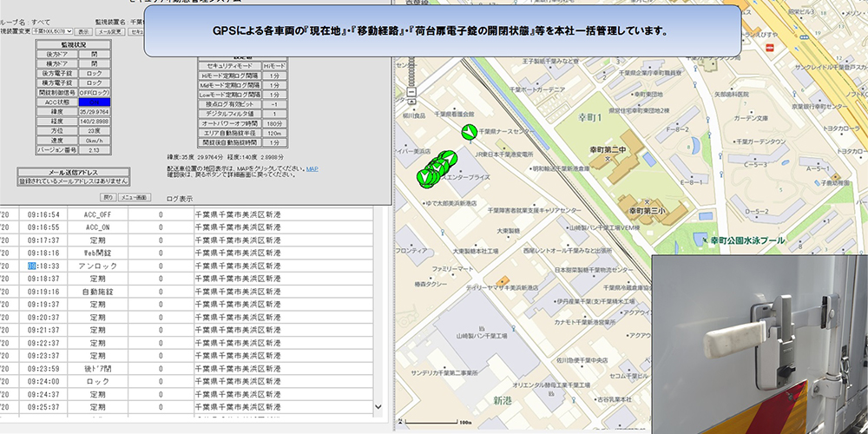This screenshot has height=434, width=868.
Task: Click the 横方電子錠 status label
Action: 57,82
